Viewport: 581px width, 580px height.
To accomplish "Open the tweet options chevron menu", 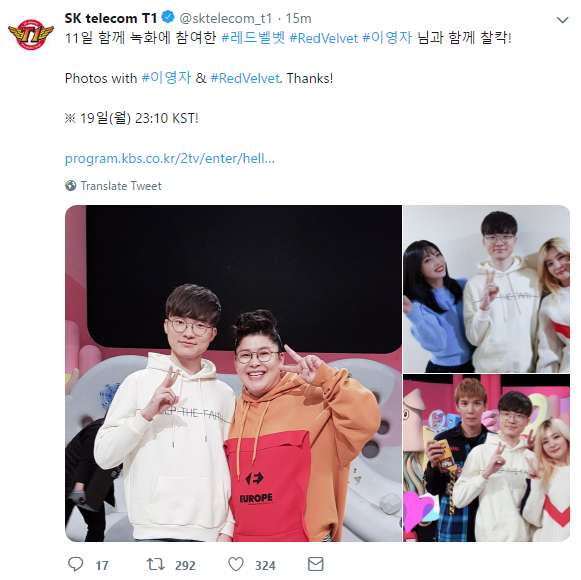I will click(562, 20).
